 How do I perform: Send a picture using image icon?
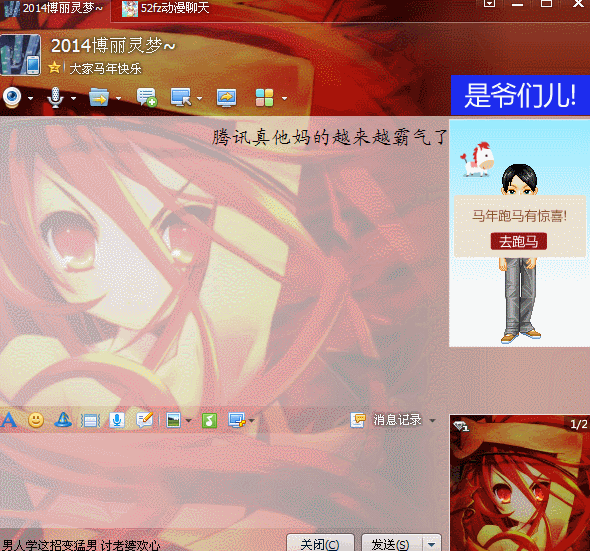(x=173, y=420)
